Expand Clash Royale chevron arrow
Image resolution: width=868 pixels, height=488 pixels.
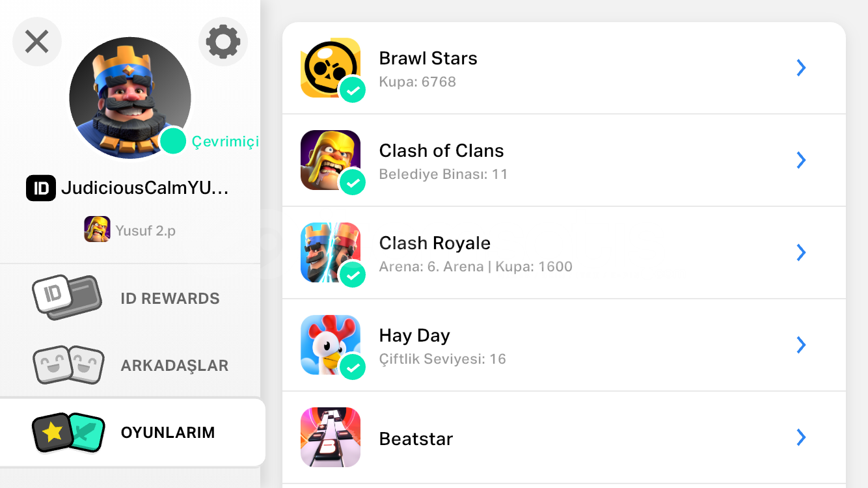tap(801, 252)
